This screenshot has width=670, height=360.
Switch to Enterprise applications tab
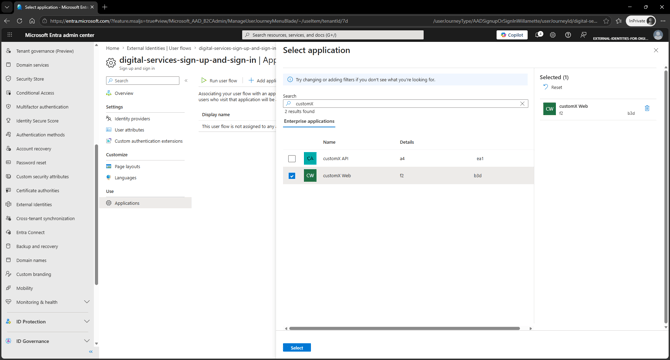click(x=309, y=121)
